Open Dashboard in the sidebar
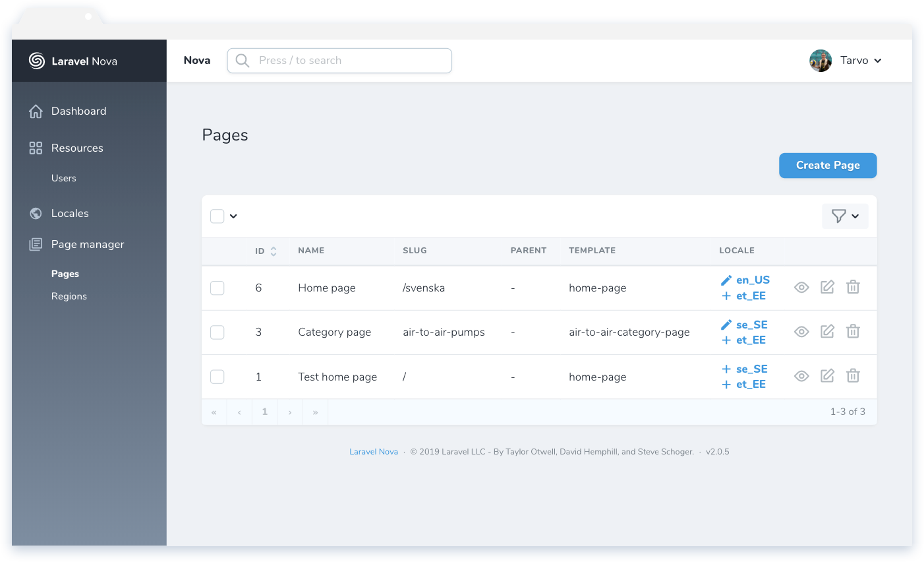The width and height of the screenshot is (924, 562). [78, 111]
